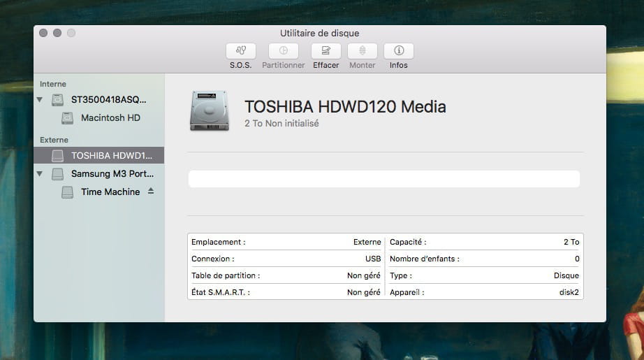
Task: Click the Macintosh HD volume icon
Action: pyautogui.click(x=67, y=118)
